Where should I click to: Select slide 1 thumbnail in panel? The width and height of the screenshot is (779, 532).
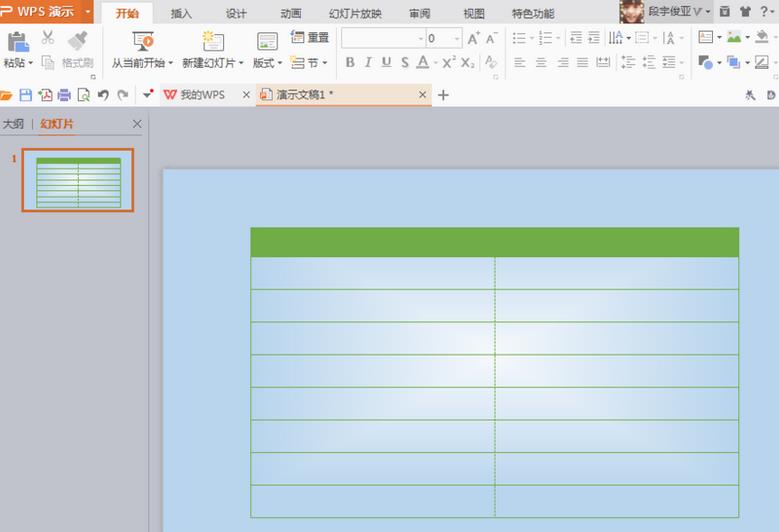pyautogui.click(x=78, y=180)
